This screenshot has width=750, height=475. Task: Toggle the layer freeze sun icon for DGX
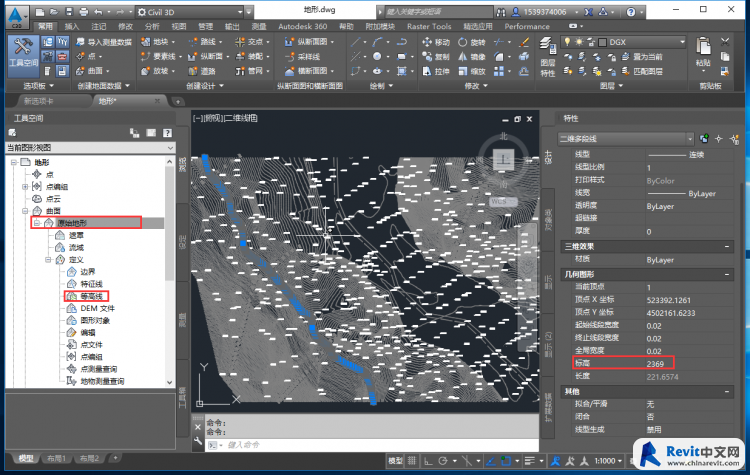579,42
